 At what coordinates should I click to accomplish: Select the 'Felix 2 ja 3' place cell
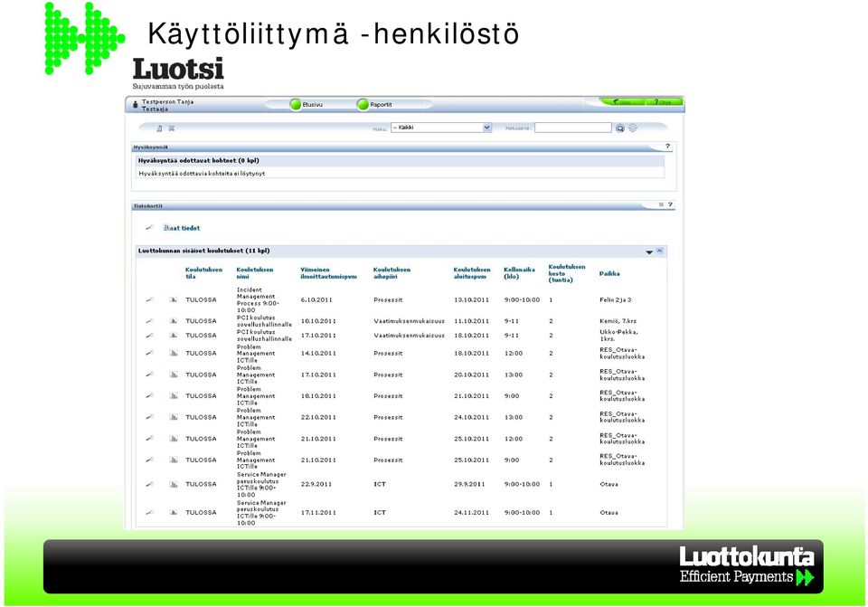(x=616, y=299)
